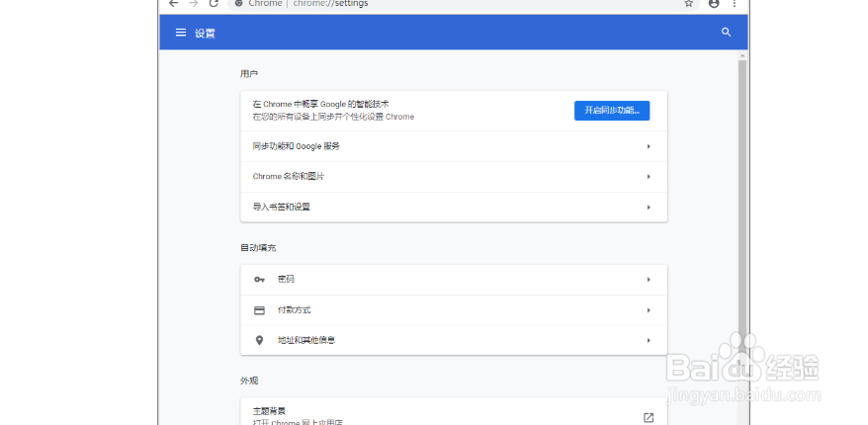
Task: Click the 开启同步功能 button
Action: click(x=612, y=111)
